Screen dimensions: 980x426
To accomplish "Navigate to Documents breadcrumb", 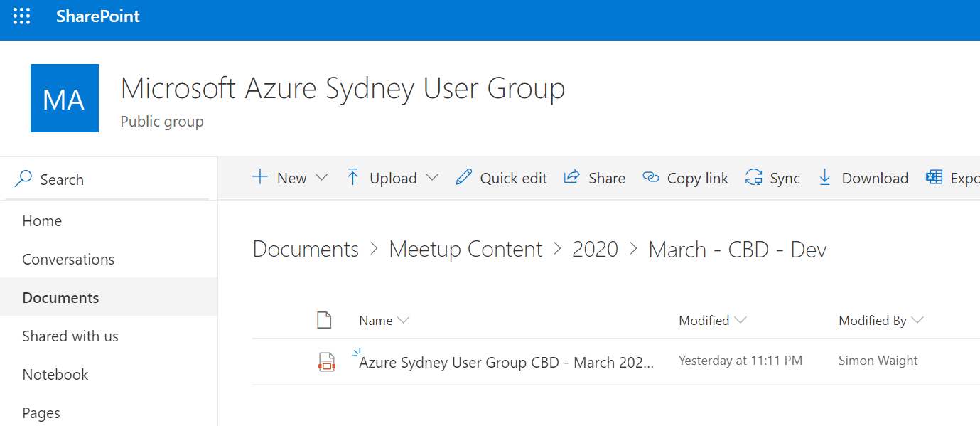I will click(306, 249).
